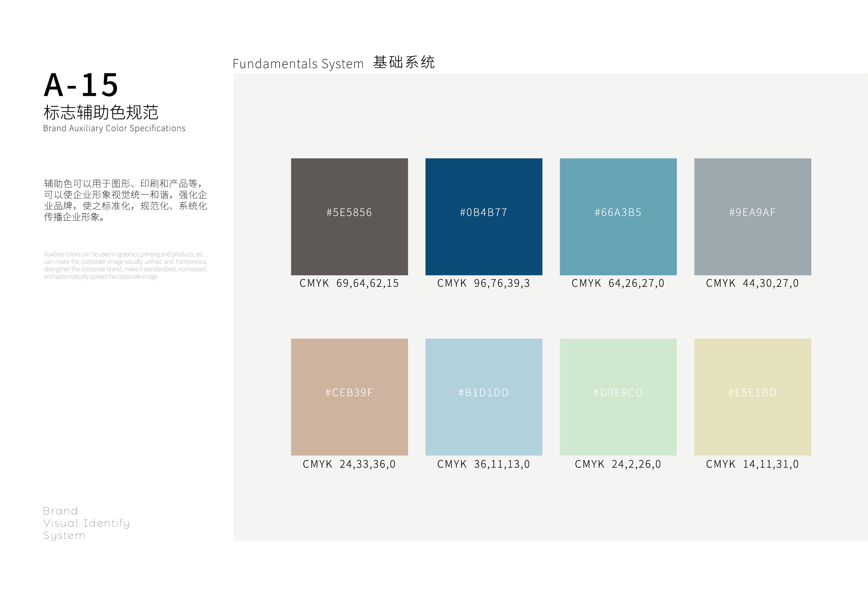Click the dark gray #5E5856 color swatch
868x614 pixels.
(x=349, y=216)
